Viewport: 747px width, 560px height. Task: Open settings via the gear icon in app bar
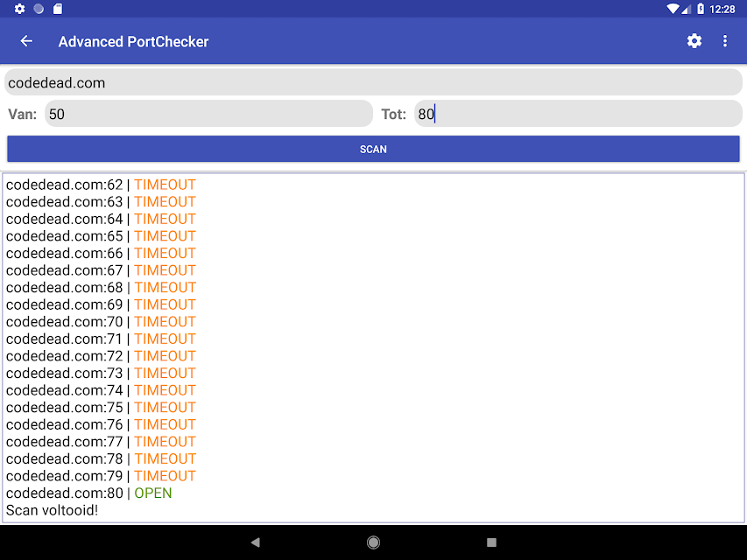[x=694, y=41]
